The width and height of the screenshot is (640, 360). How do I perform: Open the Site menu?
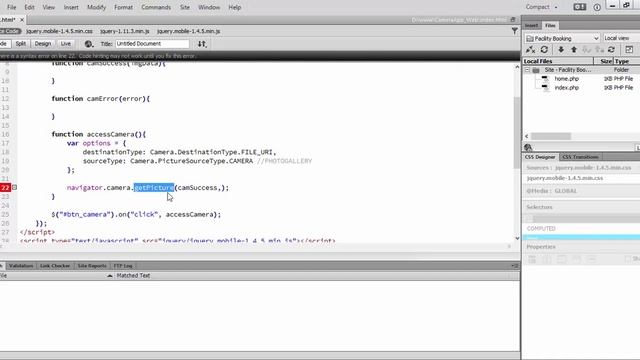185,7
